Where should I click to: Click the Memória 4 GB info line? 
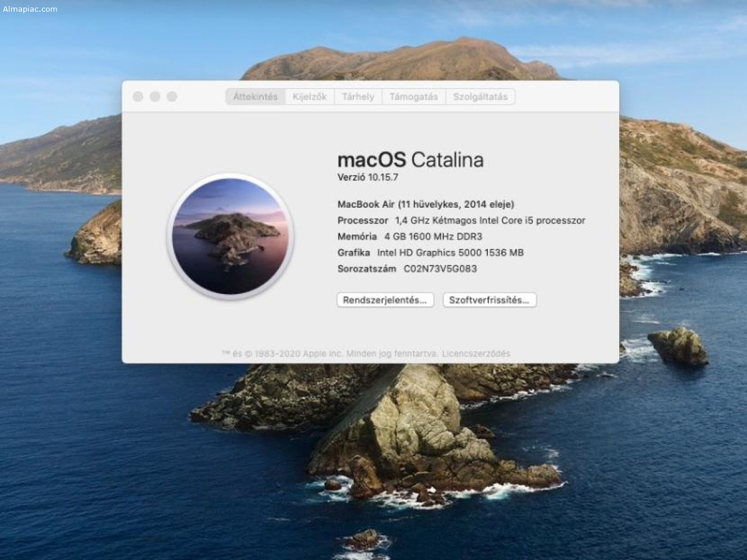pyautogui.click(x=410, y=236)
